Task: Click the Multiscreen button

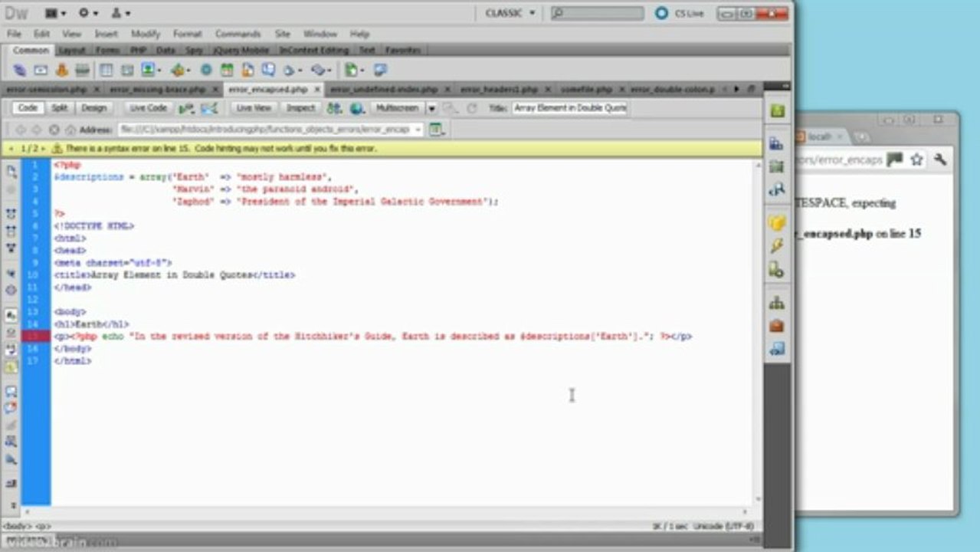Action: [397, 108]
